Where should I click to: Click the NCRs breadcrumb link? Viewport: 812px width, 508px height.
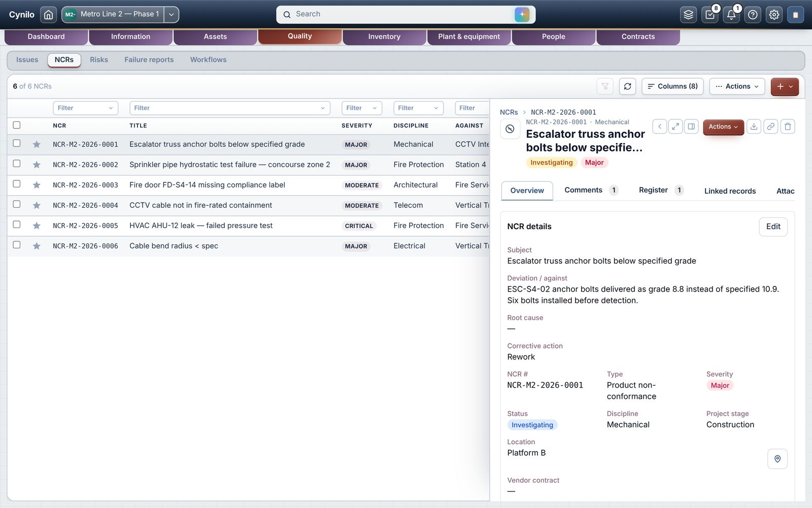pos(509,112)
